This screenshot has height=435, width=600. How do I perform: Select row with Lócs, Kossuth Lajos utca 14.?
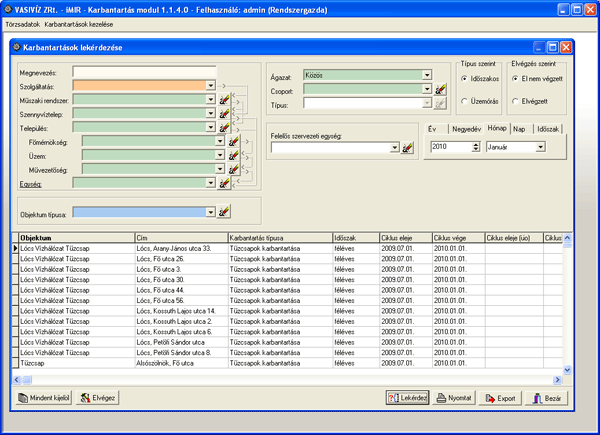(x=287, y=311)
